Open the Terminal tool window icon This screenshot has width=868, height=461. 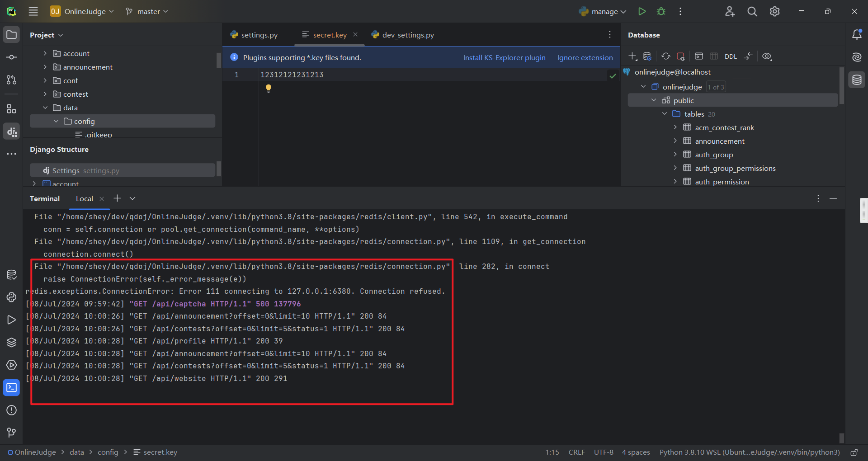[11, 388]
